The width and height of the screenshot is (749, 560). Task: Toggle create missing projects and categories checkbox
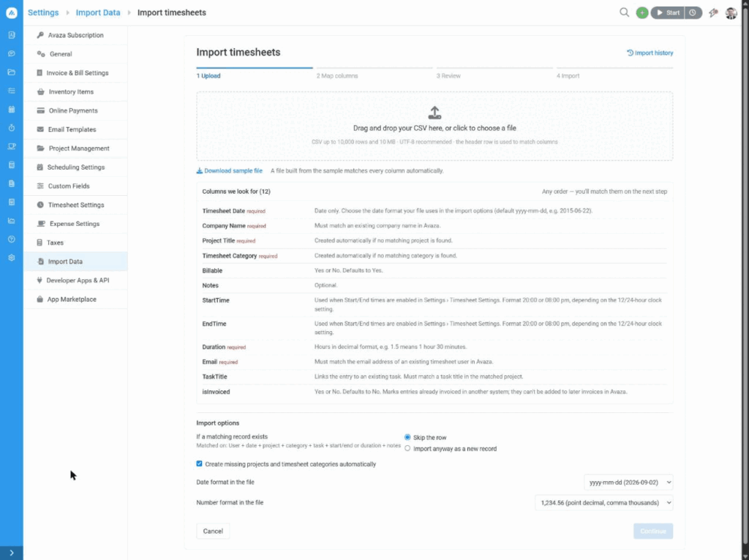[199, 464]
